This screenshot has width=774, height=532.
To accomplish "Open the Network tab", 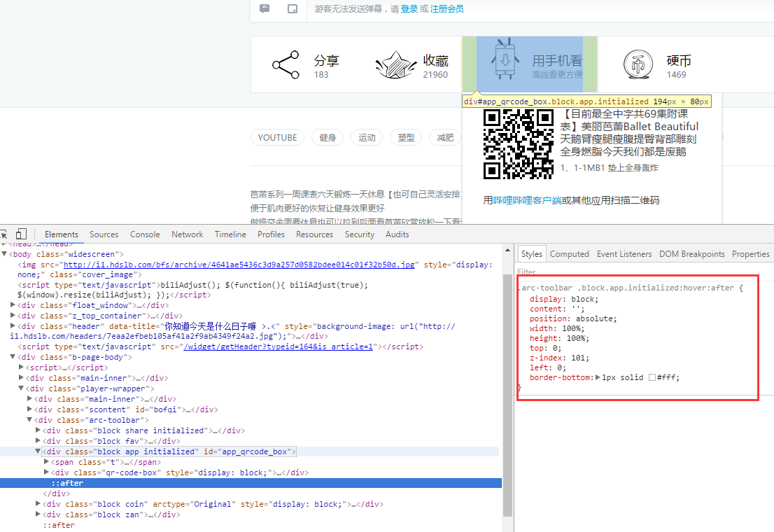I will (187, 234).
